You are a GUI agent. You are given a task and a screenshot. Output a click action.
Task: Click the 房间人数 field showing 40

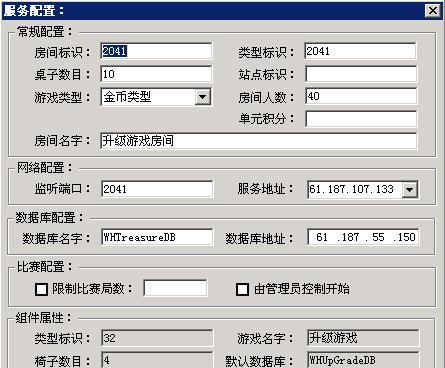pyautogui.click(x=361, y=96)
